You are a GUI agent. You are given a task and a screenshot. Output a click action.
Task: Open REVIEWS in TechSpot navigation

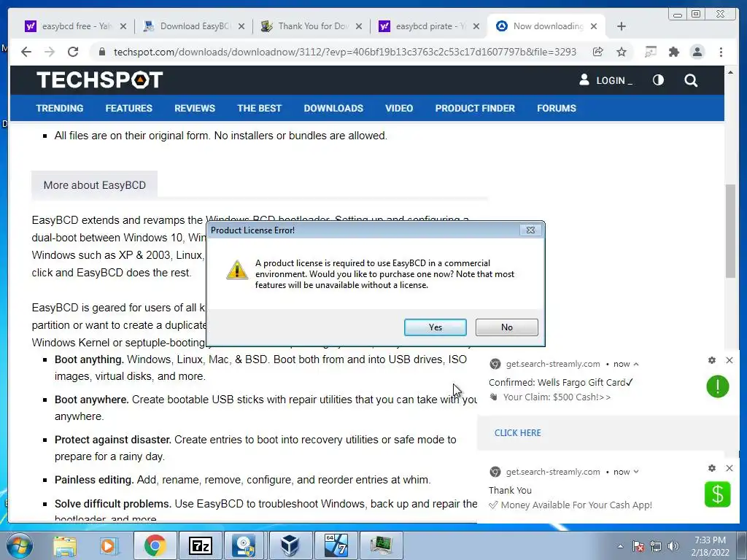(x=194, y=108)
